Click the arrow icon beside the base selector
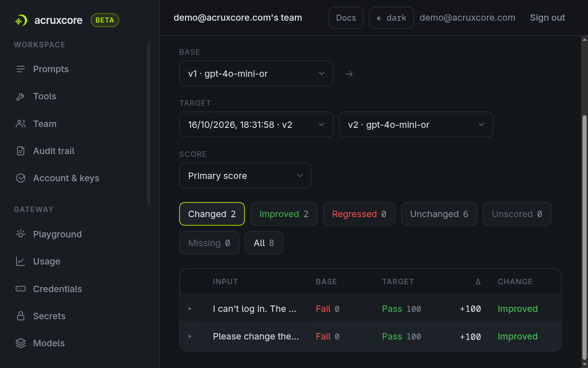Viewport: 588px width, 368px height. click(x=349, y=74)
